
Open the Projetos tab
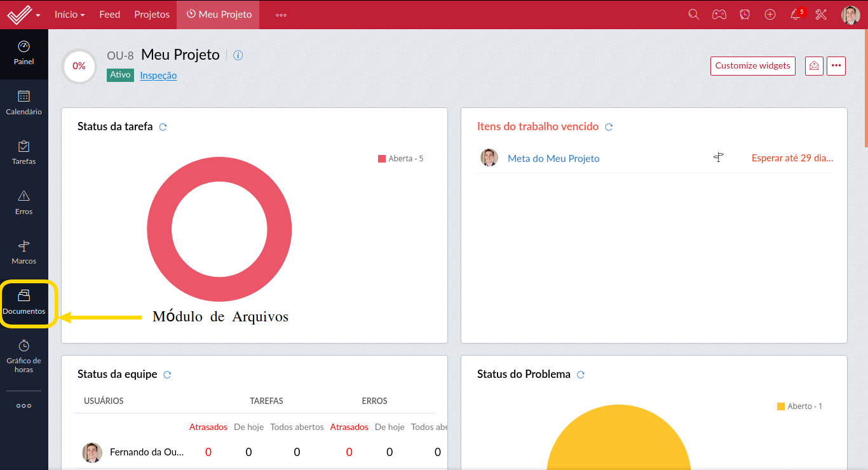click(152, 14)
